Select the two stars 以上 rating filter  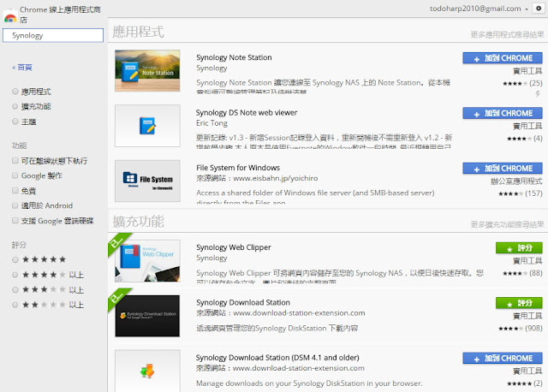tap(15, 305)
